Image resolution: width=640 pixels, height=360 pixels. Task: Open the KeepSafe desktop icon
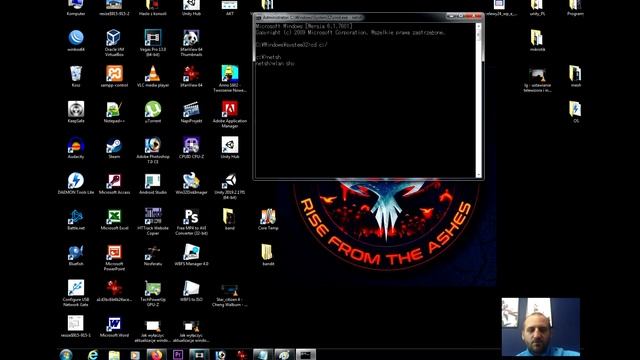pos(76,112)
